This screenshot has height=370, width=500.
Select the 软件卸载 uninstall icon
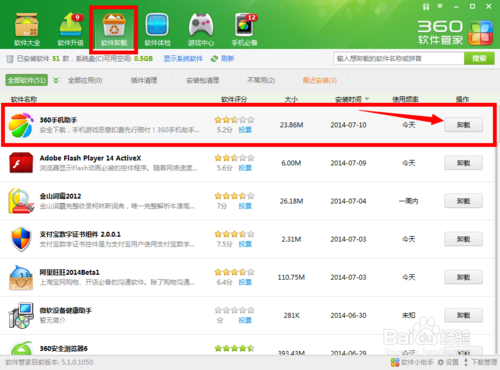[114, 29]
